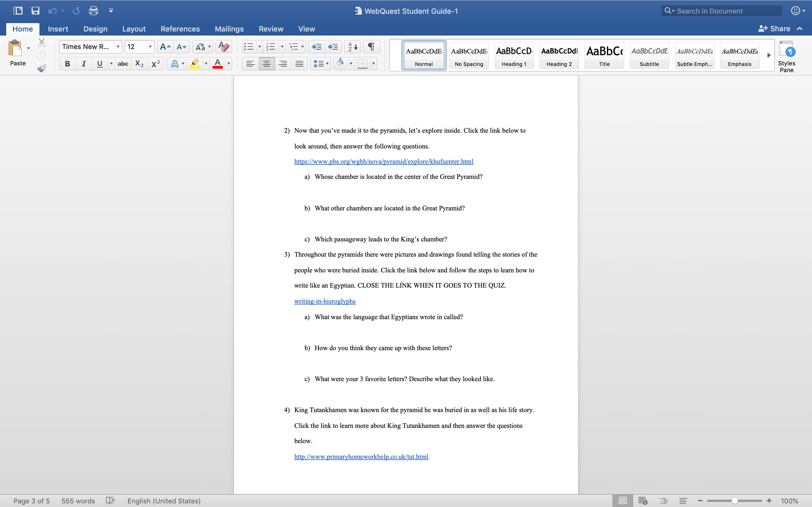Image resolution: width=812 pixels, height=507 pixels.
Task: Click the Sort A-Z icon
Action: pyautogui.click(x=352, y=46)
